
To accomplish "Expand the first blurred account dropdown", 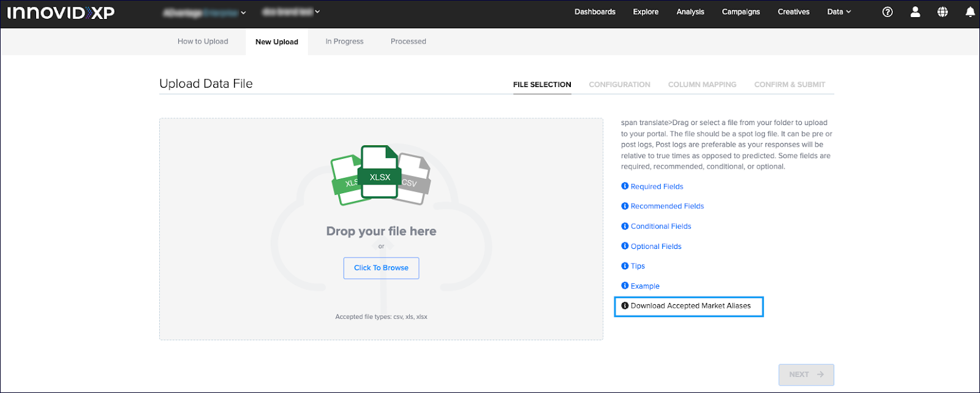I will pos(205,12).
